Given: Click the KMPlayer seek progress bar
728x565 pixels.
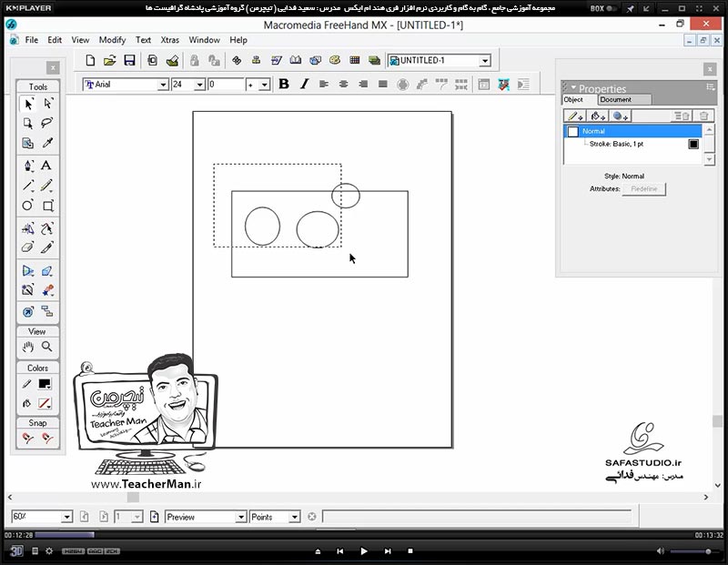Looking at the screenshot, I should pos(365,535).
